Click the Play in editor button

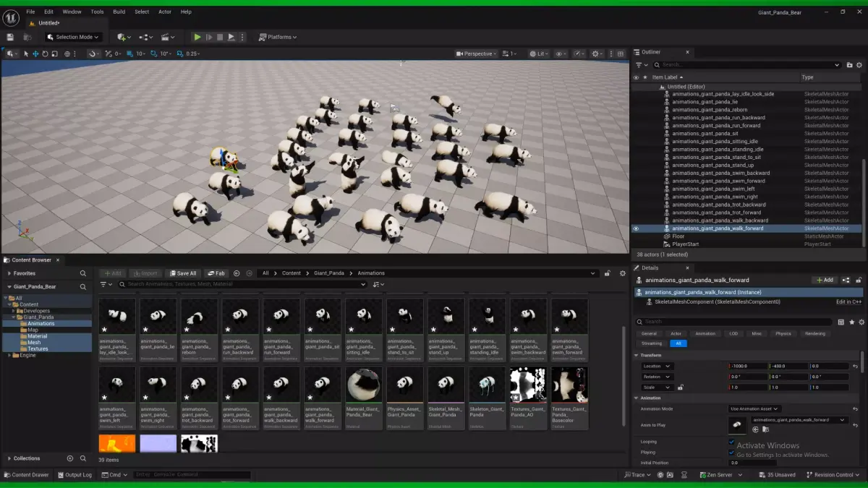[197, 37]
